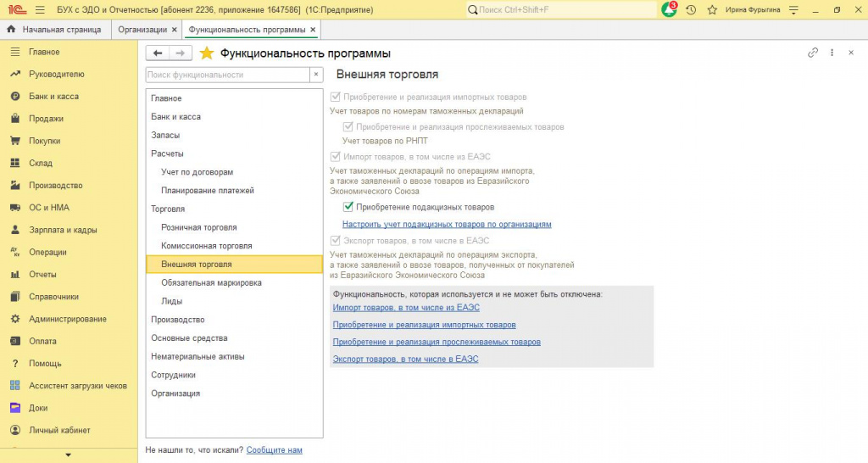Image resolution: width=868 pixels, height=463 pixels.
Task: Select Розничная торговля in the tree
Action: click(198, 227)
